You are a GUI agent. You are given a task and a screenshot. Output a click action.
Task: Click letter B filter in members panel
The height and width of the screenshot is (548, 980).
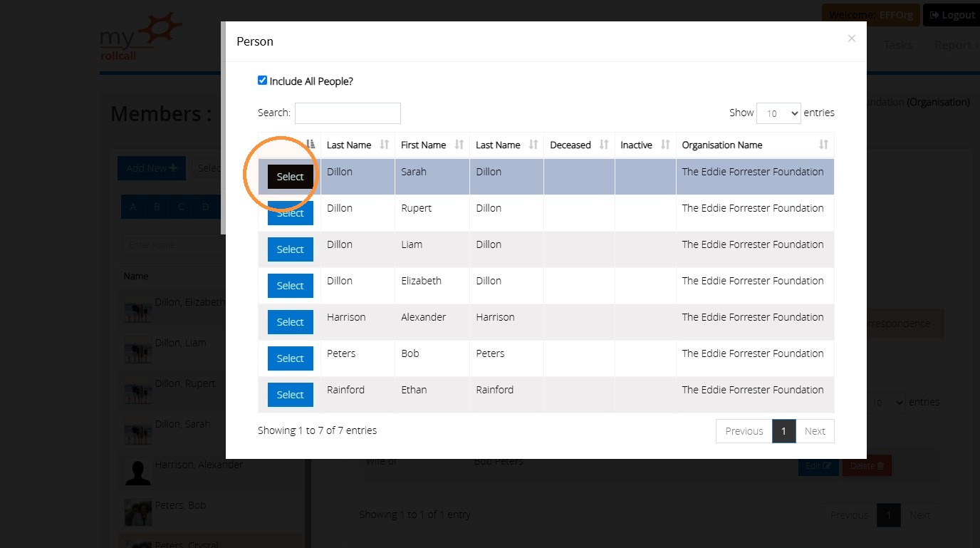157,207
